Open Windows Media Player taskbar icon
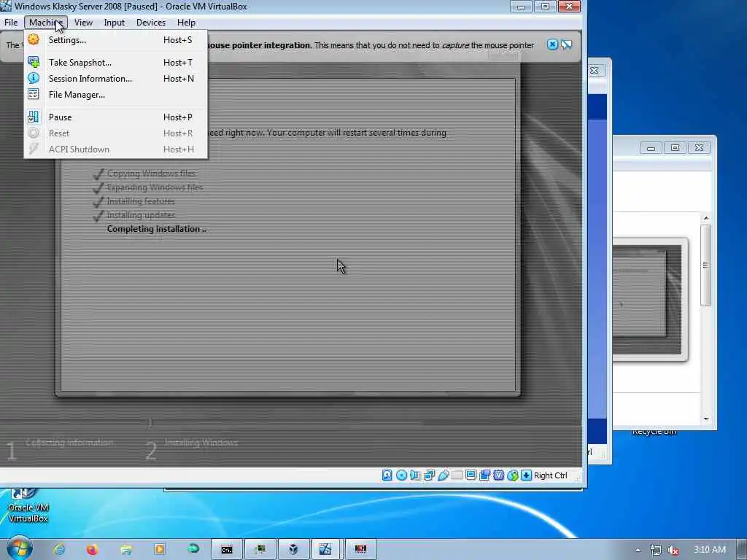 [160, 550]
